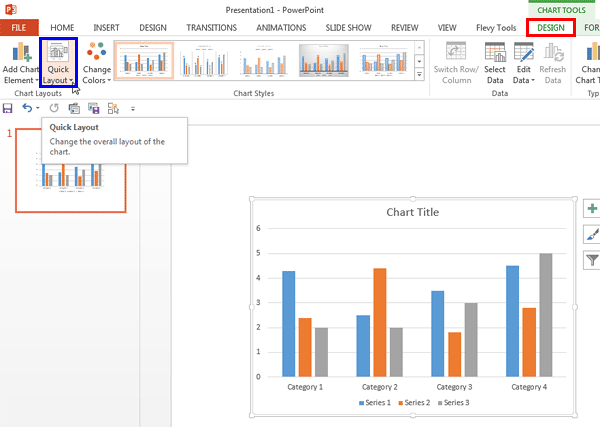The image size is (600, 427).
Task: Select the Chart Title text
Action: 412,212
